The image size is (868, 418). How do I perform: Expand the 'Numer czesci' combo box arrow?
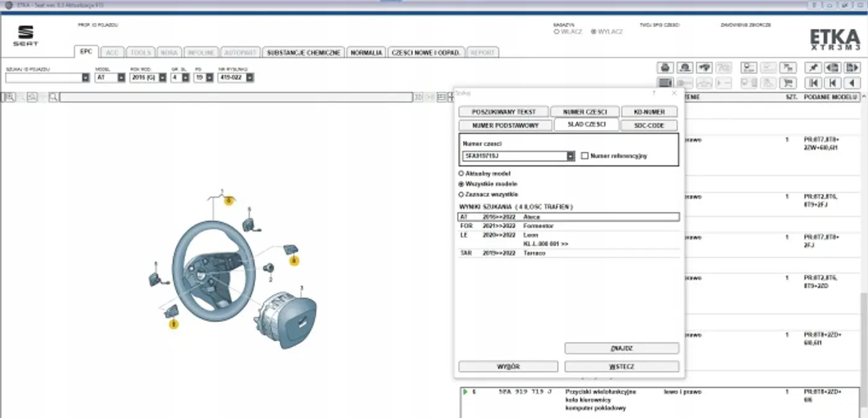click(570, 156)
